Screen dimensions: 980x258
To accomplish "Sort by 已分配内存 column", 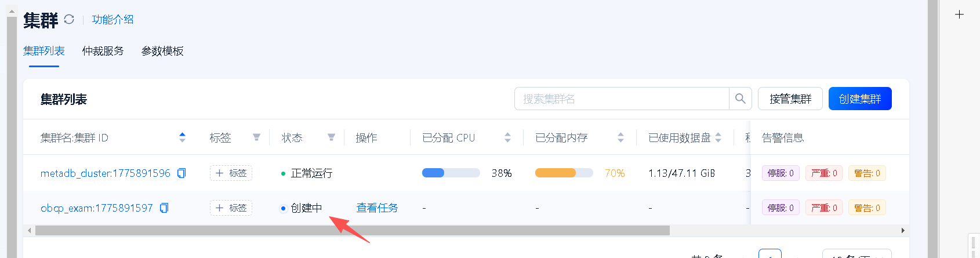I will point(620,137).
